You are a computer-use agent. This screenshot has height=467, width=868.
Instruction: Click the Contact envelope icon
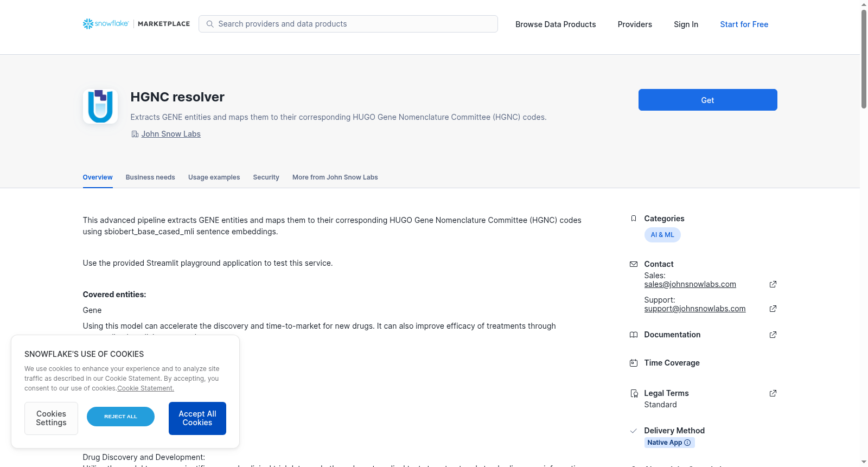coord(634,264)
